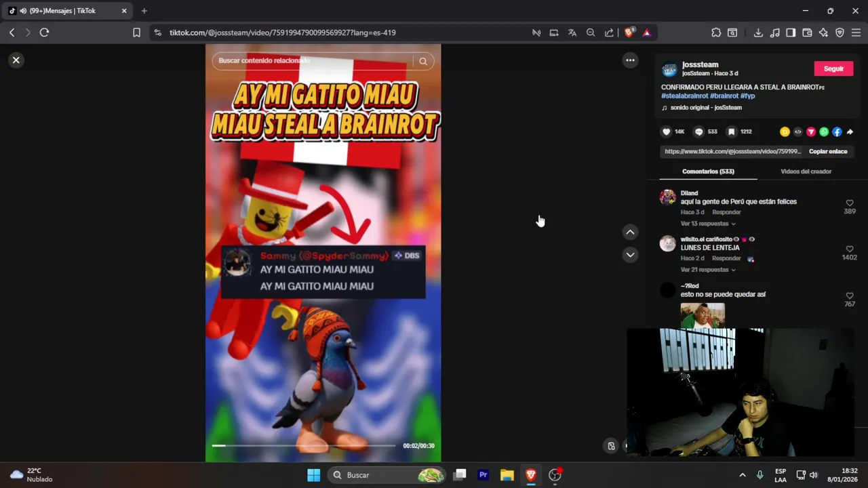Viewport: 868px width, 488px height.
Task: Open the browser extensions puzzle icon
Action: tap(716, 33)
